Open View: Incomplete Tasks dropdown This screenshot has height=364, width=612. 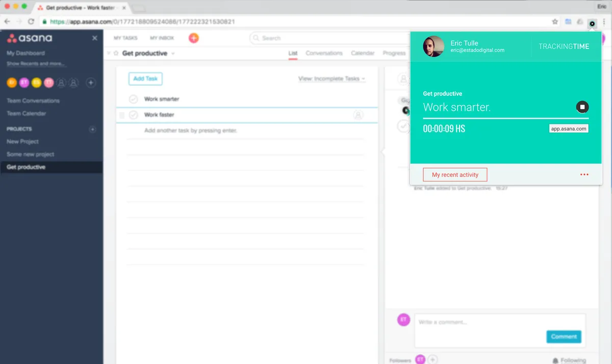click(332, 79)
